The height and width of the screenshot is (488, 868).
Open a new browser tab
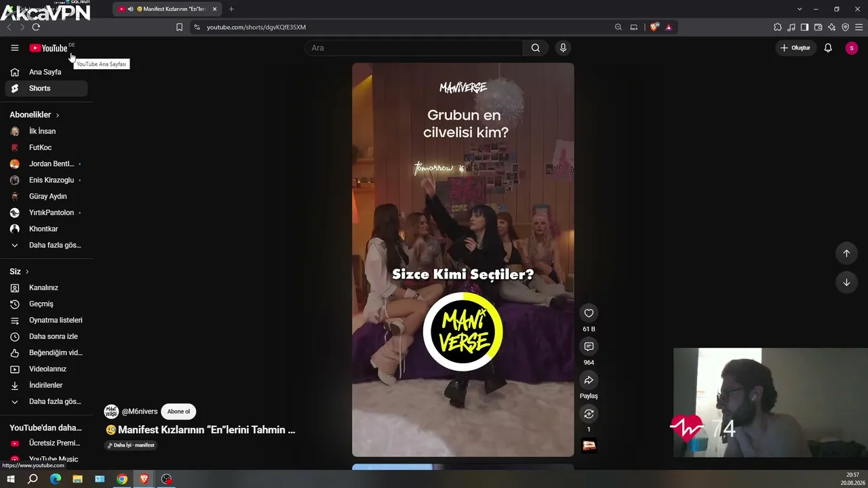pyautogui.click(x=231, y=9)
